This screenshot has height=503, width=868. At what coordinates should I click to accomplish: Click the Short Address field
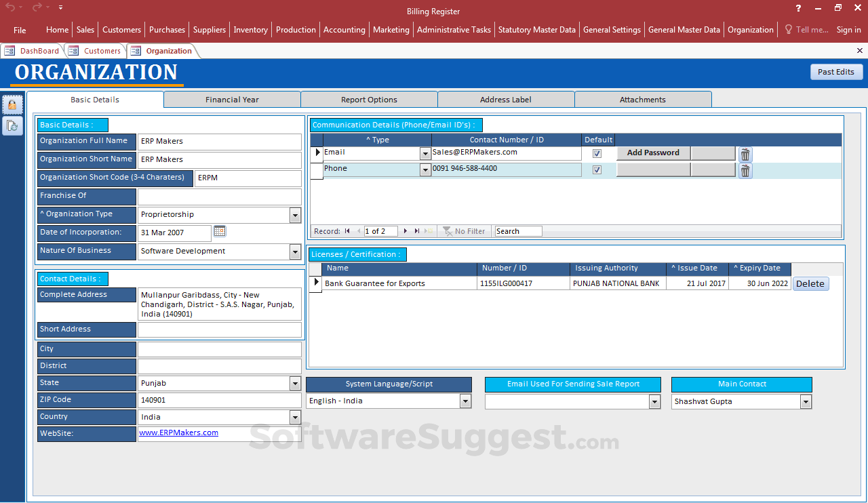click(x=220, y=329)
